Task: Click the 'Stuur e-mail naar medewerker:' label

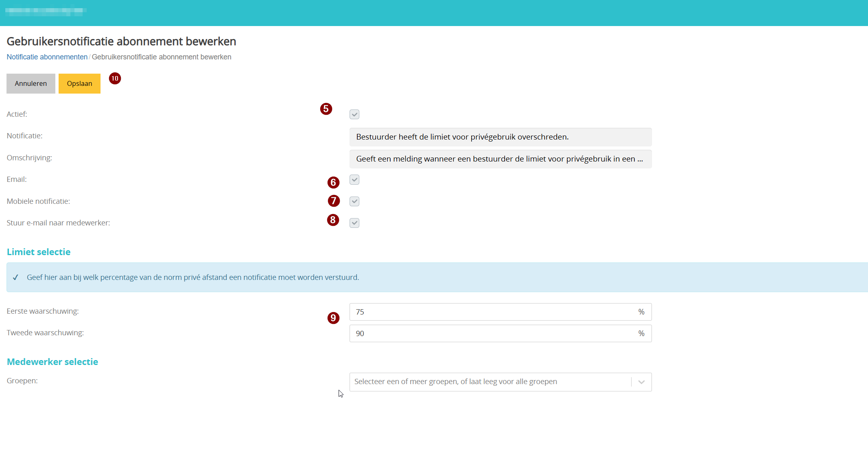Action: click(x=58, y=223)
